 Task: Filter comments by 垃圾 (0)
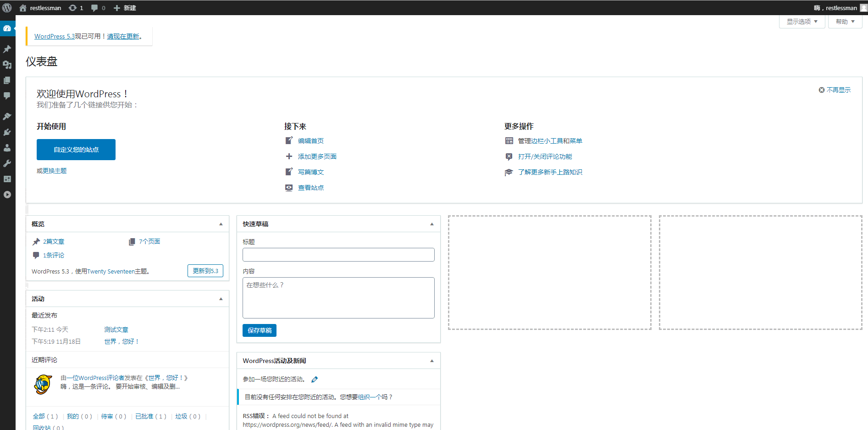pyautogui.click(x=188, y=416)
